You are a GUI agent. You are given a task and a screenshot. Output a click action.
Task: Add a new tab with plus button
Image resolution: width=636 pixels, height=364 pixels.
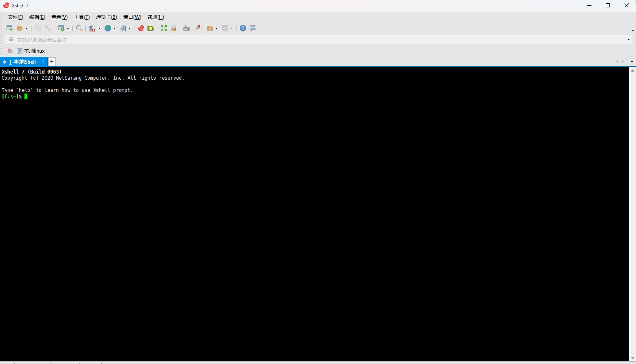[52, 62]
